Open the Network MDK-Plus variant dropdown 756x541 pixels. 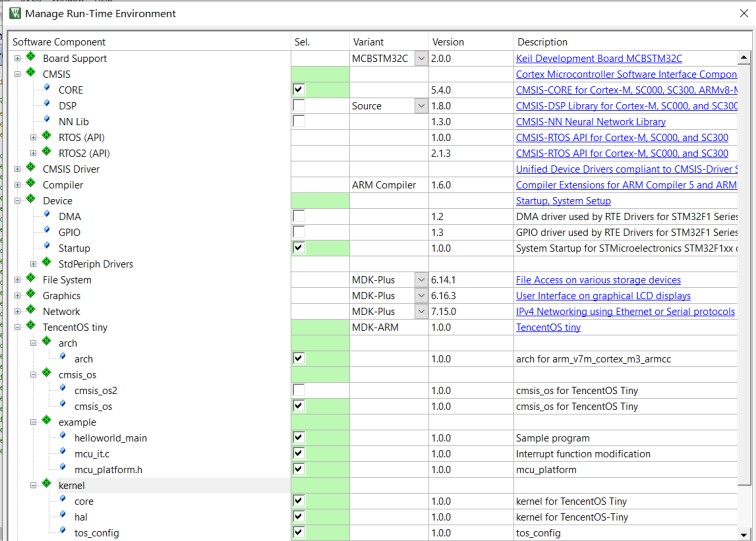tap(421, 311)
